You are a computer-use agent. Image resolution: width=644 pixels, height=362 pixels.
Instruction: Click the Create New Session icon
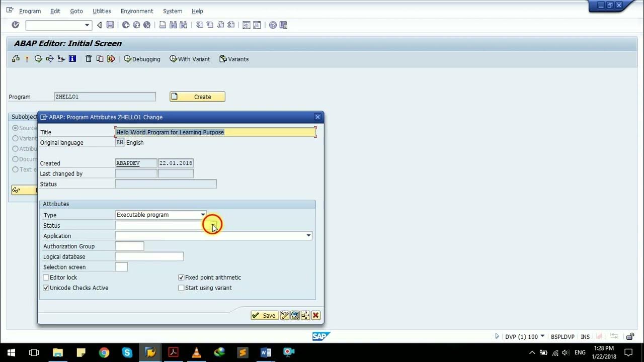[x=247, y=25]
